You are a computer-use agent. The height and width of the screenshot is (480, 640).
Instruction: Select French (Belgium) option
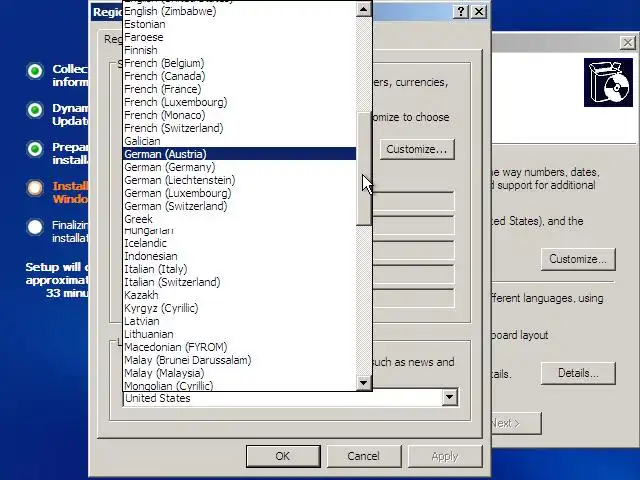click(240, 63)
